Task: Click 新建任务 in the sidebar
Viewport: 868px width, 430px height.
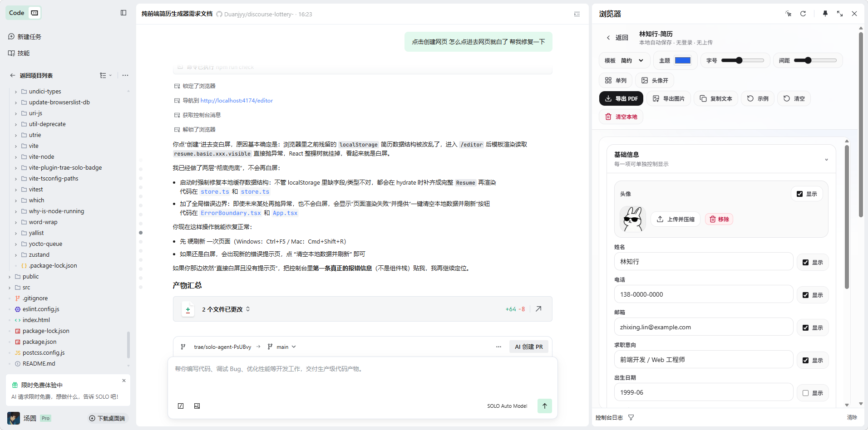Action: click(29, 37)
